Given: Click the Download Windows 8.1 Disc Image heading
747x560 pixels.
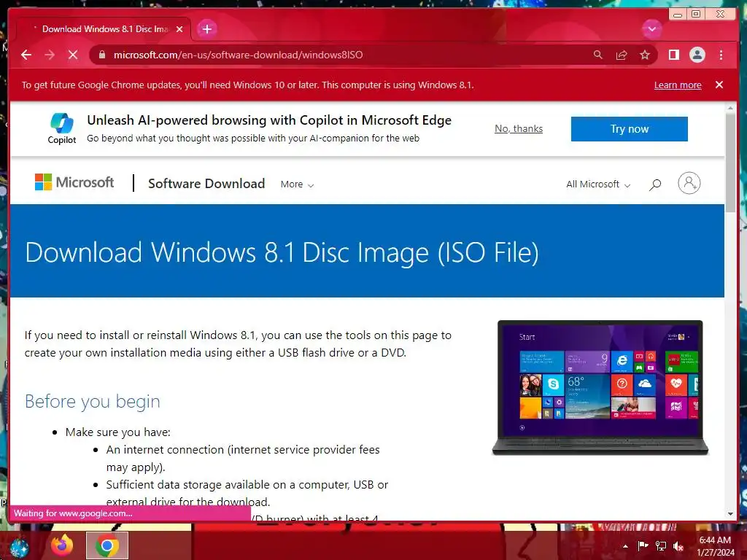Looking at the screenshot, I should click(x=282, y=252).
